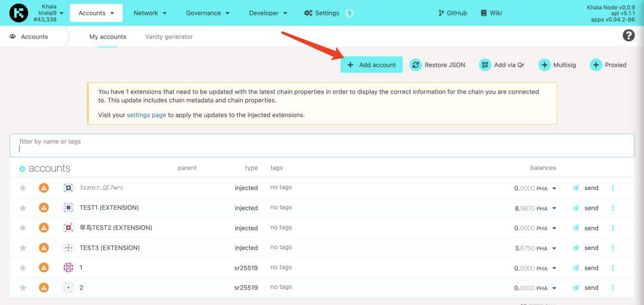Follow the settings page link
The image size is (644, 305).
146,115
